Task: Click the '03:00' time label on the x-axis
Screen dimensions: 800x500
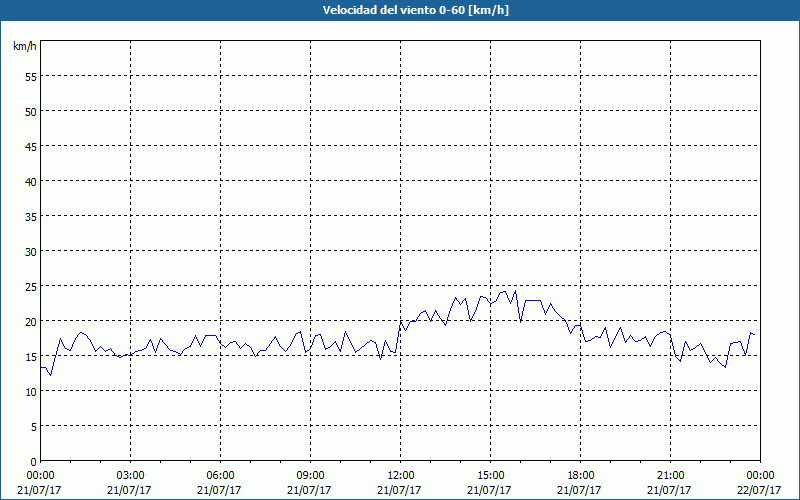Action: (131, 476)
